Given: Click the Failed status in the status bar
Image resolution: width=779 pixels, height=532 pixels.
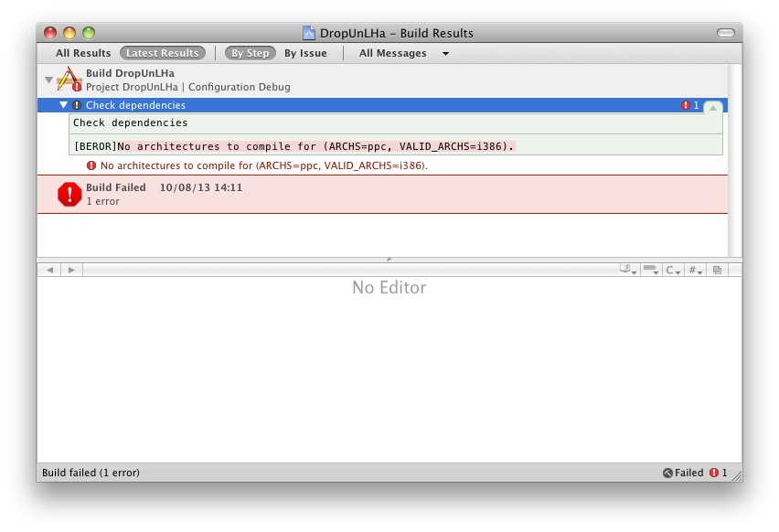Looking at the screenshot, I should point(683,473).
